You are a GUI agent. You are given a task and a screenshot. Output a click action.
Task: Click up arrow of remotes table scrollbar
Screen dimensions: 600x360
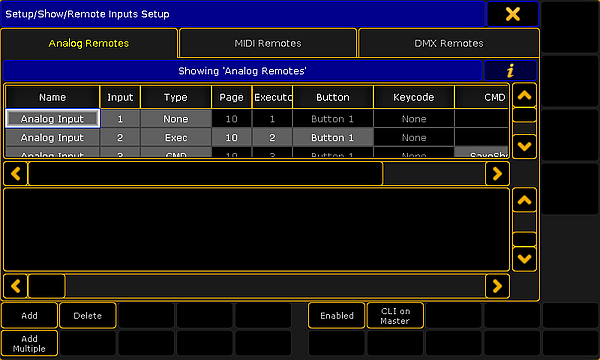pyautogui.click(x=524, y=95)
